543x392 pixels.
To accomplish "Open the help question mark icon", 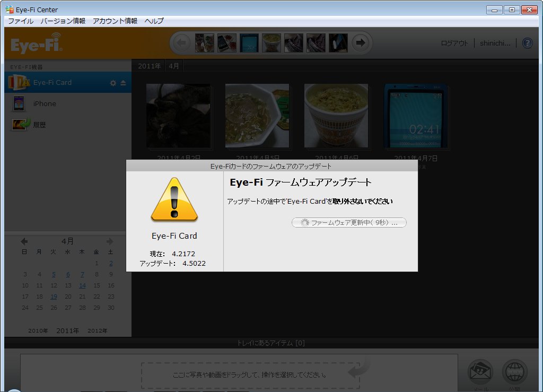I will (527, 43).
